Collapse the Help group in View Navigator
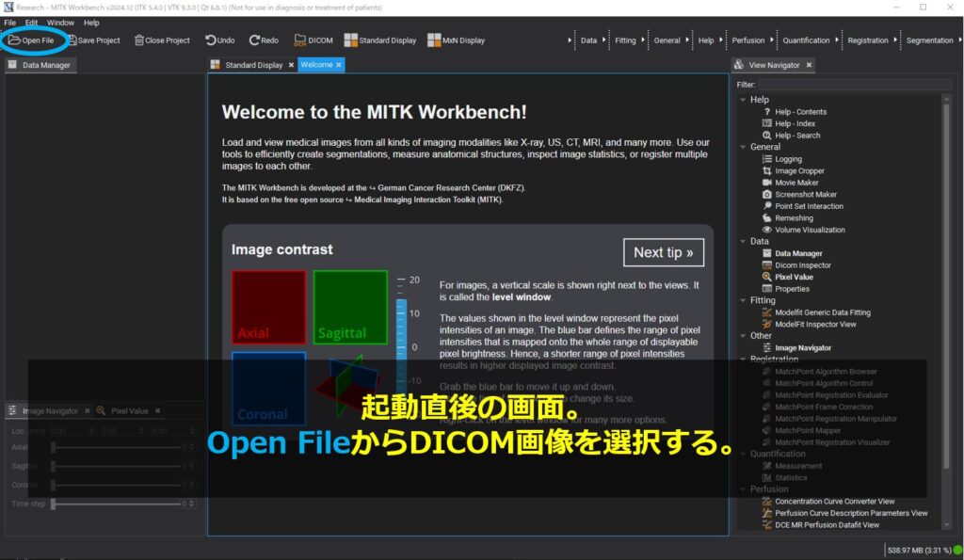Image resolution: width=964 pixels, height=560 pixels. pyautogui.click(x=743, y=100)
